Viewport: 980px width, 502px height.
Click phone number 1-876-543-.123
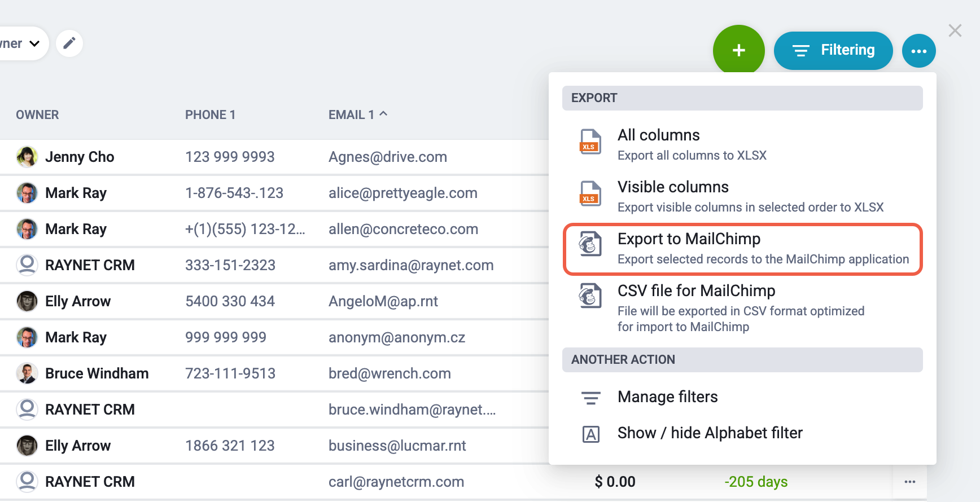[x=234, y=193]
